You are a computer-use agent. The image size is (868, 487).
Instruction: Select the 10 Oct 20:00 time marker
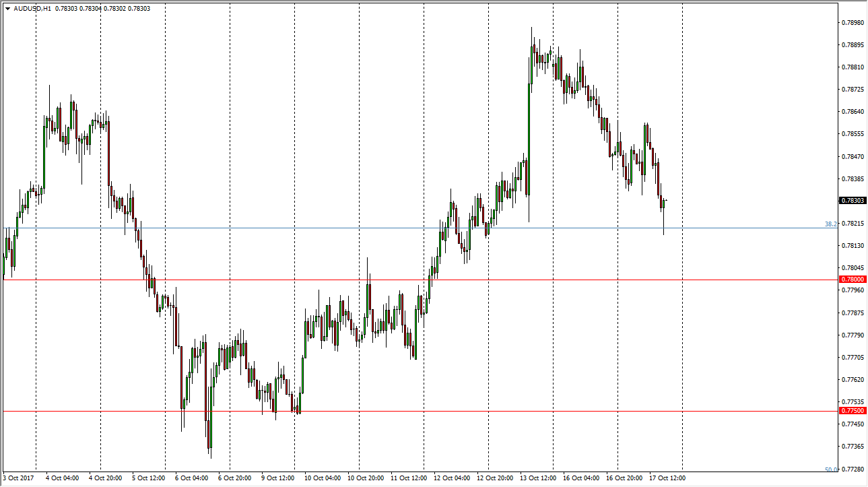pos(365,478)
